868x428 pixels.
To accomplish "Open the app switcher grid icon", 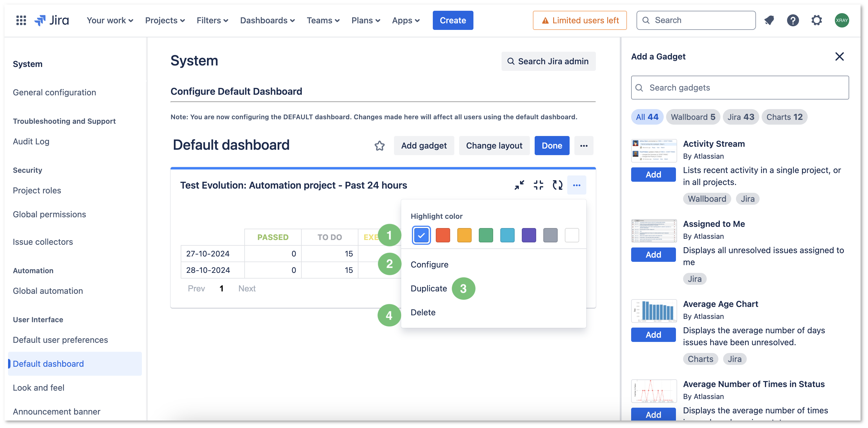I will [x=21, y=20].
